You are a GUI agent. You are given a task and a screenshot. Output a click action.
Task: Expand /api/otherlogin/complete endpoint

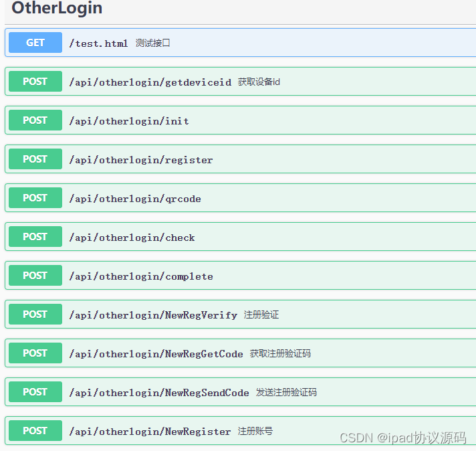pyautogui.click(x=141, y=276)
